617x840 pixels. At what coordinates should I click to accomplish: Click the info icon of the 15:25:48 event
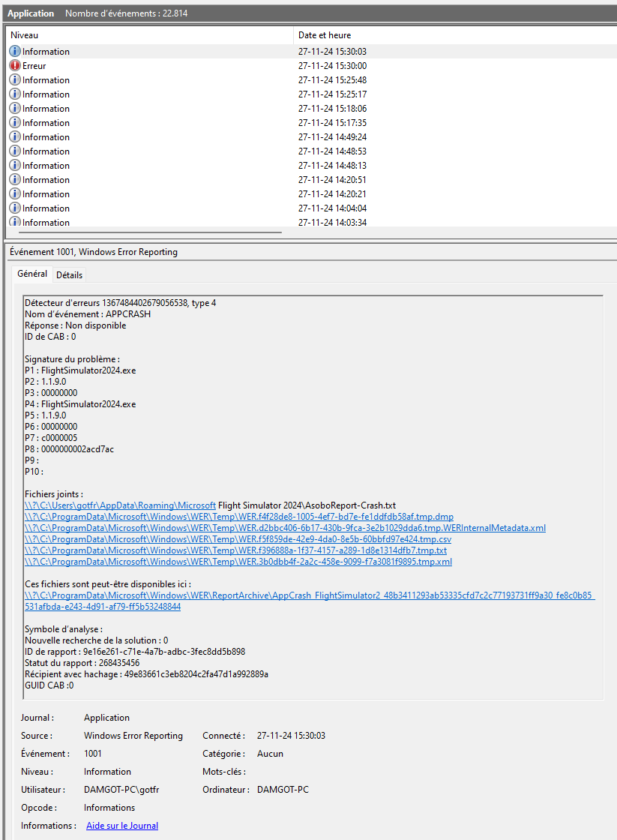click(15, 80)
